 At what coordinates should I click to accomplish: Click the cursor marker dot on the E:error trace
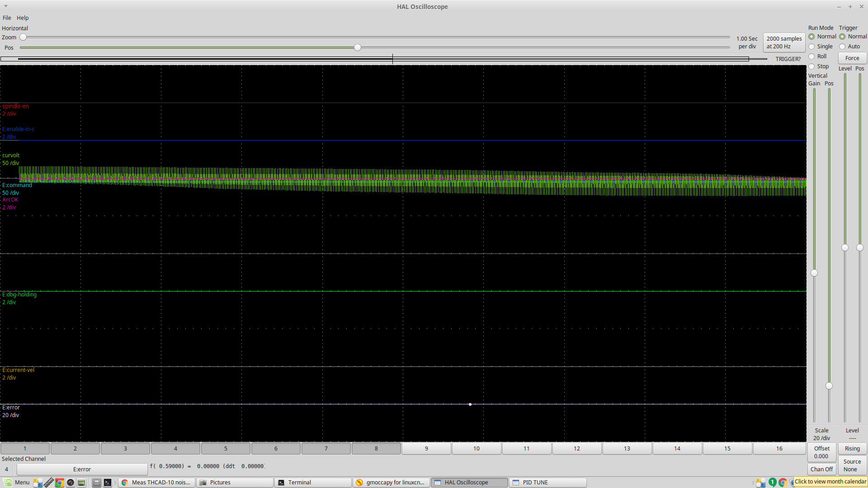[470, 404]
